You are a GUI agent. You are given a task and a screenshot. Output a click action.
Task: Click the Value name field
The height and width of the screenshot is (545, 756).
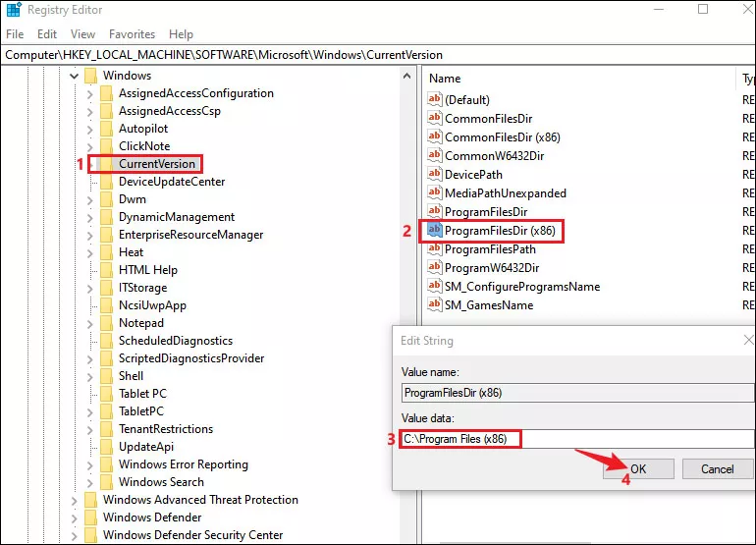(x=578, y=393)
